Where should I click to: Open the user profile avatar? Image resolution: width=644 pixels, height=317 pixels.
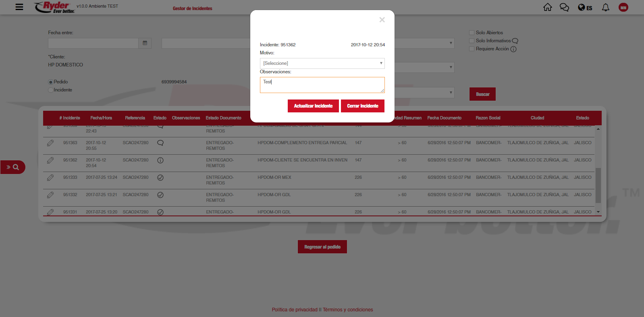coord(623,7)
